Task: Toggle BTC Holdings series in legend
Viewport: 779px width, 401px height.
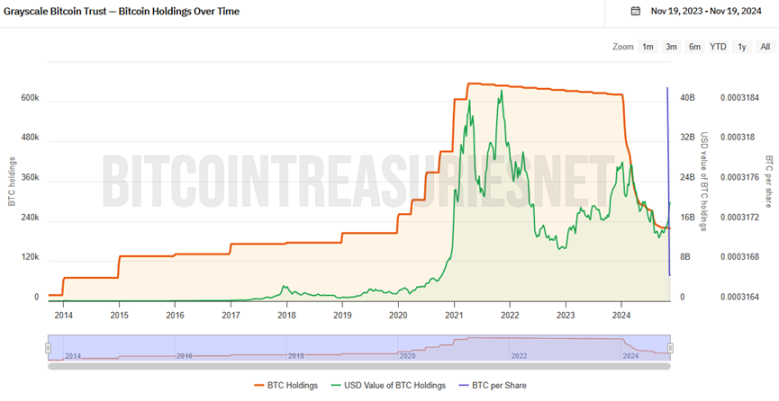Action: [x=292, y=384]
